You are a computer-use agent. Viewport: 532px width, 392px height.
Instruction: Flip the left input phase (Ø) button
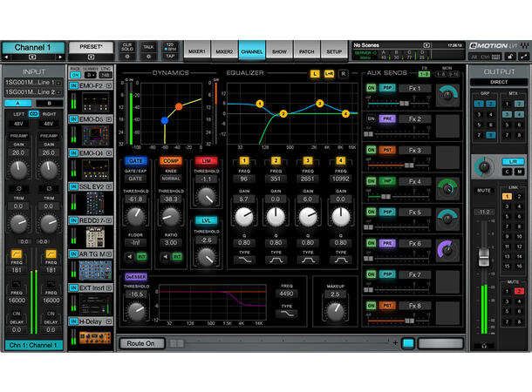(18, 188)
